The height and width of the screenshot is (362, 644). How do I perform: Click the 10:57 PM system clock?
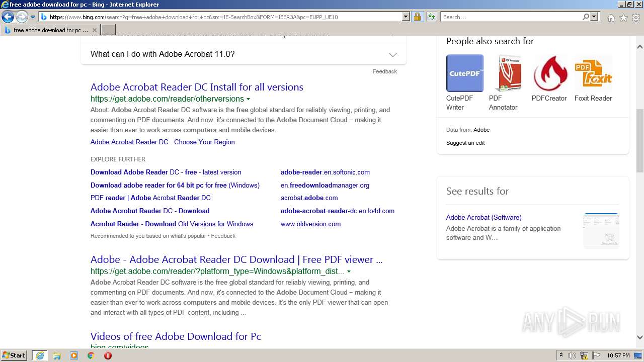(618, 355)
